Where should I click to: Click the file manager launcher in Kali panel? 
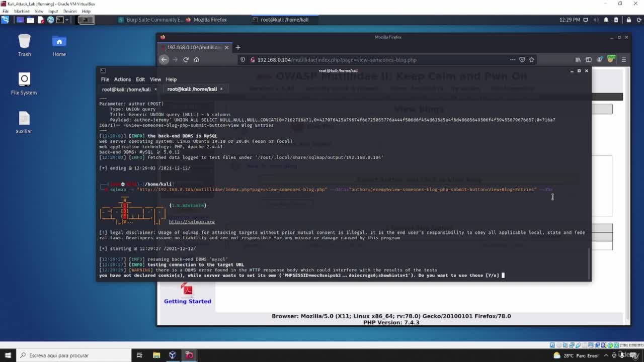(x=31, y=20)
